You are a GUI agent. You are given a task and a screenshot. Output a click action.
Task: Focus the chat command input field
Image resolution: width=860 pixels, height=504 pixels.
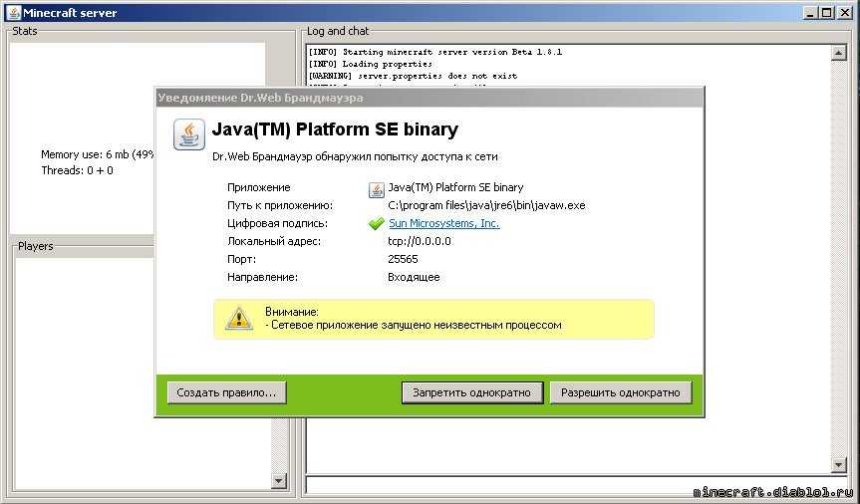coord(568,485)
